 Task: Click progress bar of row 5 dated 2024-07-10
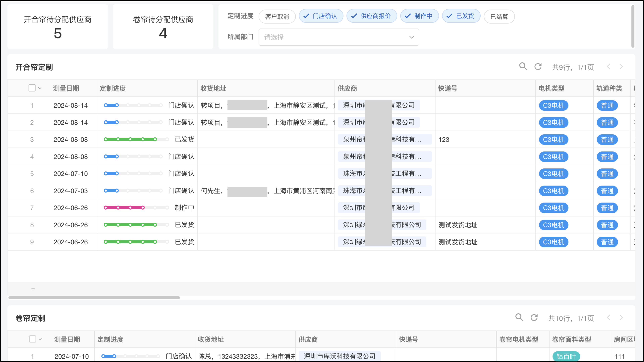(x=133, y=173)
